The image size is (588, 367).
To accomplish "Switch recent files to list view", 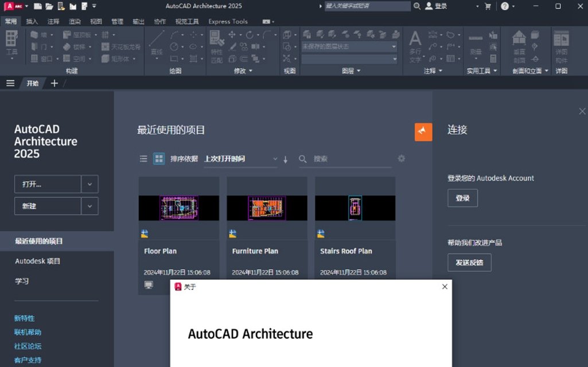I will (x=143, y=159).
